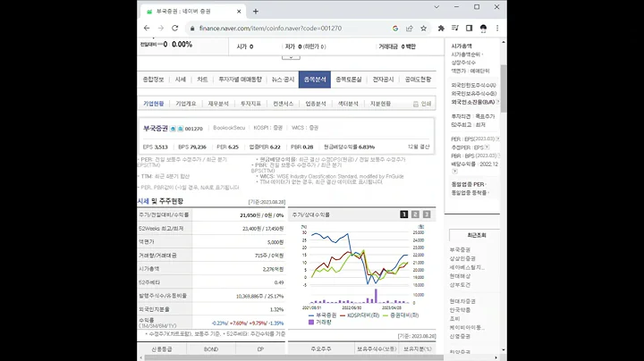Screen dimensions: 644x361
Task: Open the 뉴스·공시 tab
Action: pyautogui.click(x=283, y=80)
